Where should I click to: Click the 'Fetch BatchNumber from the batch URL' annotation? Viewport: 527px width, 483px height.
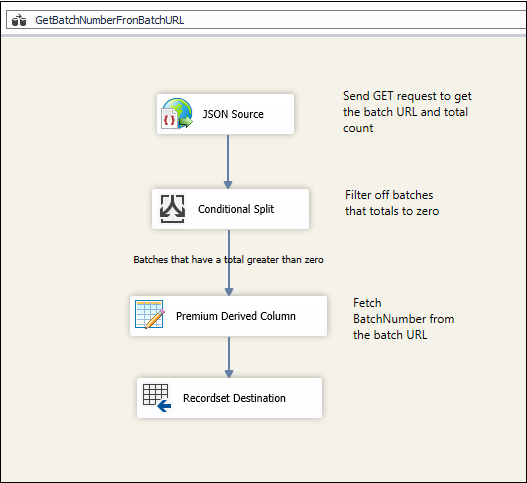coord(403,319)
